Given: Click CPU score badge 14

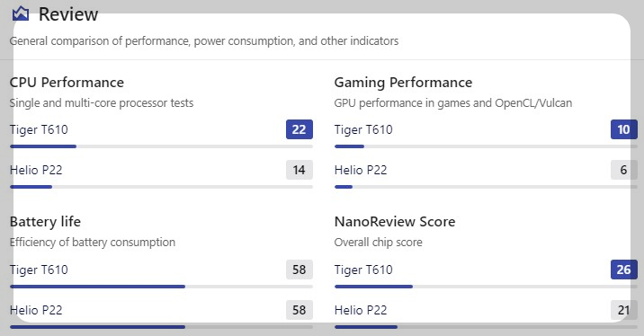Looking at the screenshot, I should [300, 170].
